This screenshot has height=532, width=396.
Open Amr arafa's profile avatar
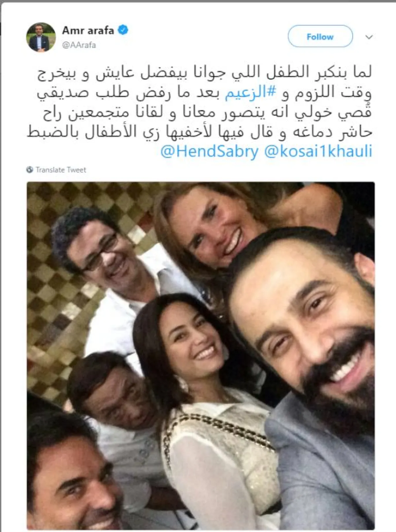(41, 37)
